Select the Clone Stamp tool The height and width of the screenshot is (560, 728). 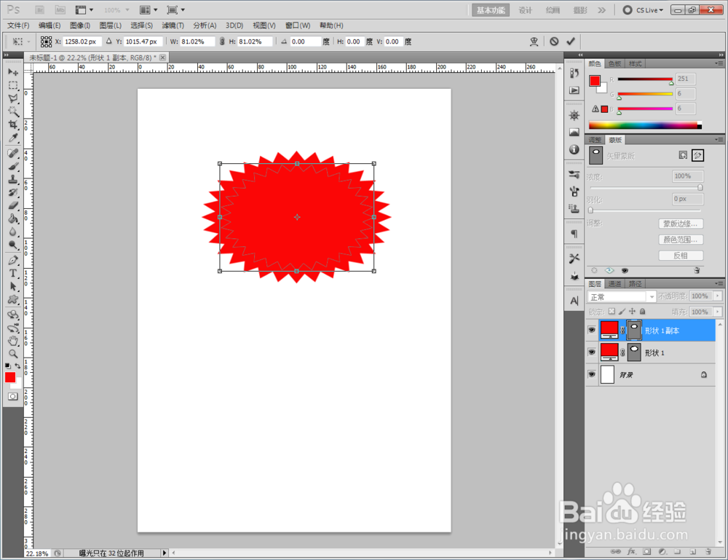[x=13, y=179]
